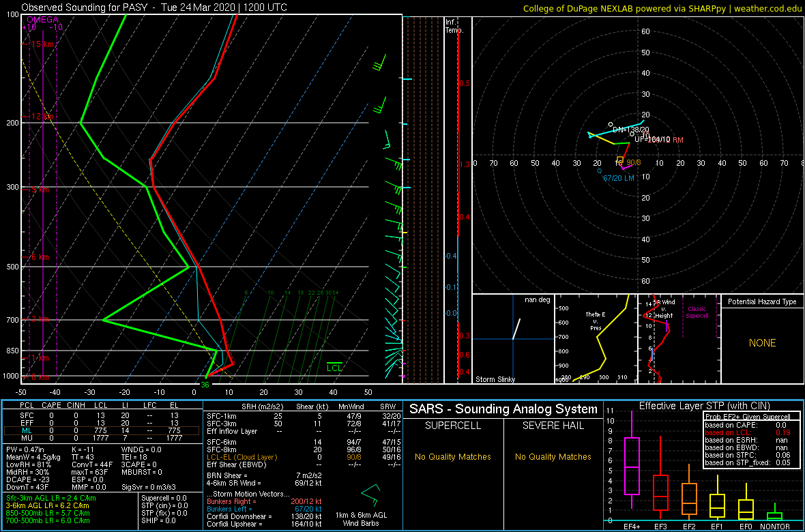This screenshot has width=805, height=532.
Task: Click the Supercell = 0.0 parameter
Action: pyautogui.click(x=164, y=498)
